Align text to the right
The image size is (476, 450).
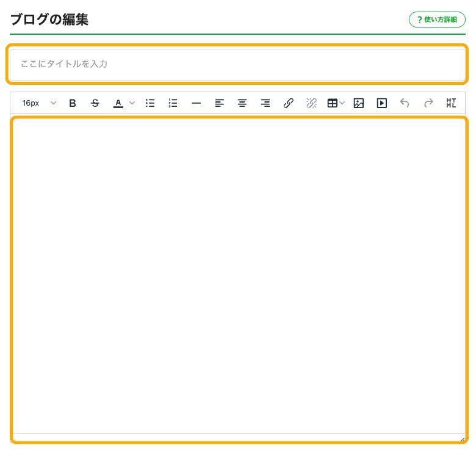click(x=265, y=103)
